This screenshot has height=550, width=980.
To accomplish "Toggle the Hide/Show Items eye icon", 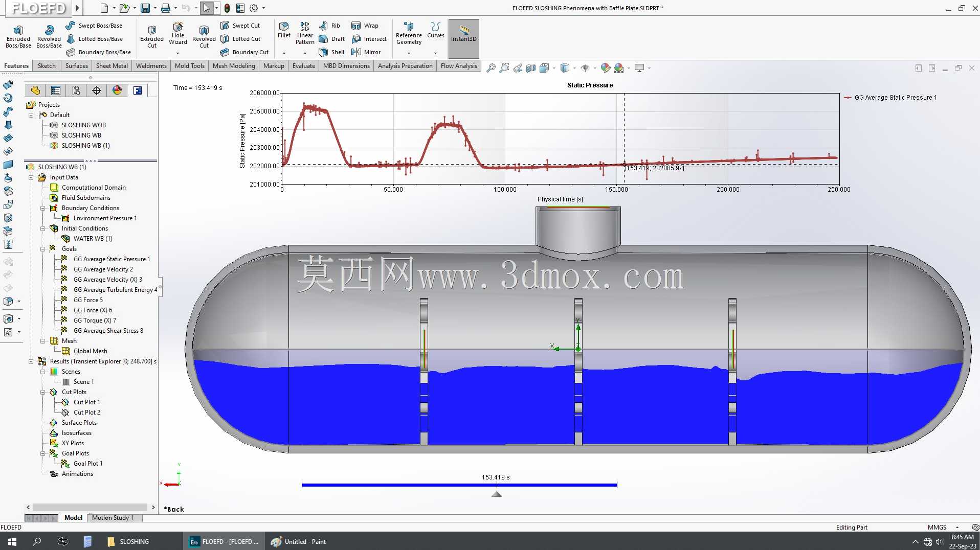I will point(585,68).
